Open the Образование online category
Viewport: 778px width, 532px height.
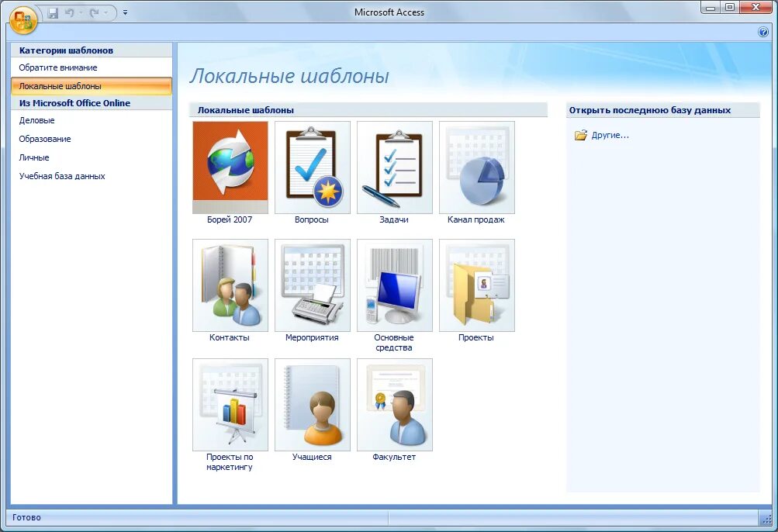point(92,139)
